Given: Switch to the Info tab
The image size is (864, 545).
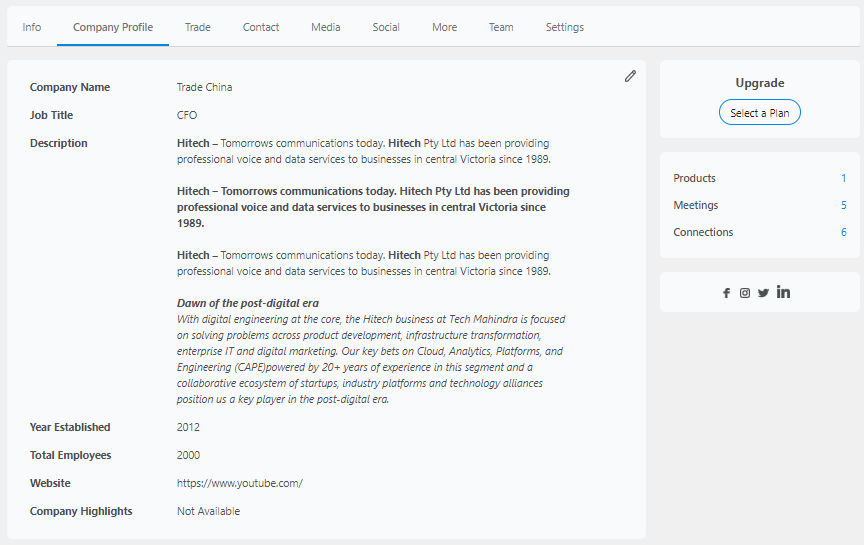Looking at the screenshot, I should [31, 27].
